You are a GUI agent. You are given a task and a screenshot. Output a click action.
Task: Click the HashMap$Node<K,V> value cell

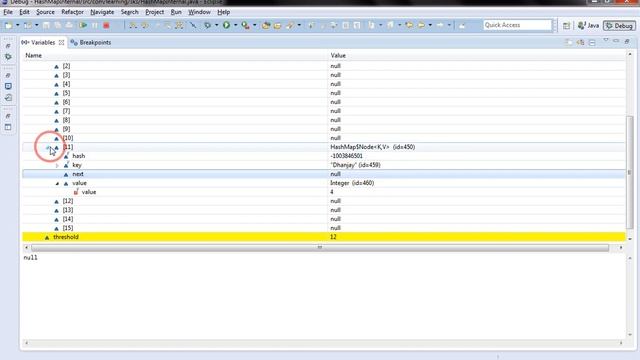coord(372,147)
